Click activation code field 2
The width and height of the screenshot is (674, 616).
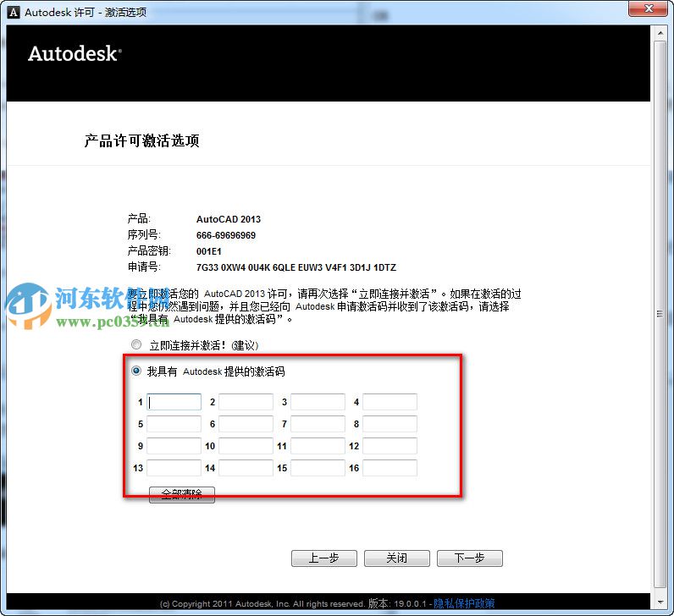pos(246,402)
